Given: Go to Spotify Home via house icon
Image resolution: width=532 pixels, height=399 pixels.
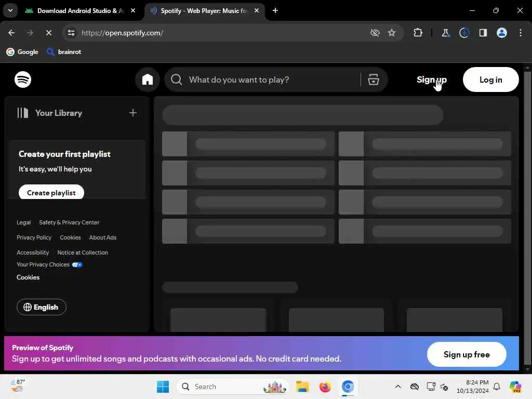Looking at the screenshot, I should pos(147,79).
